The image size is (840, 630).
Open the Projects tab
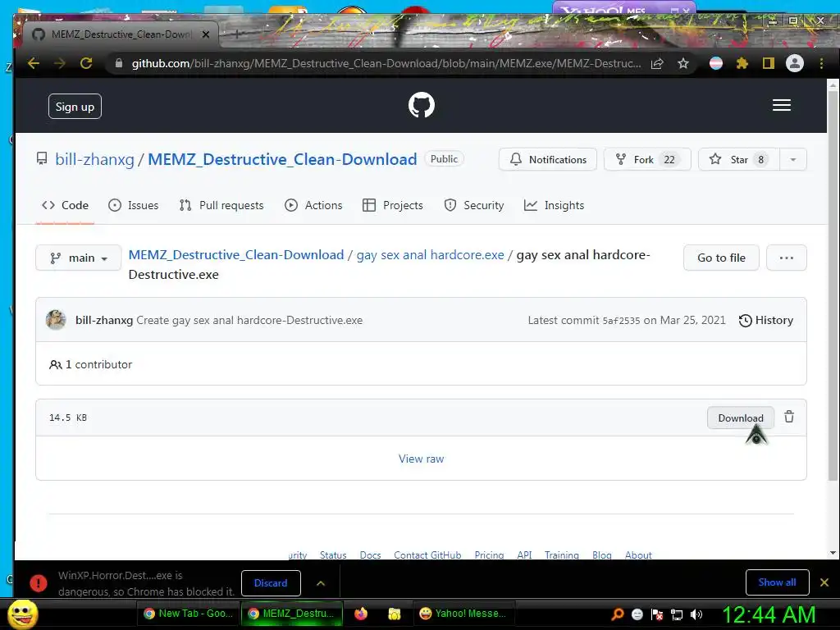393,205
